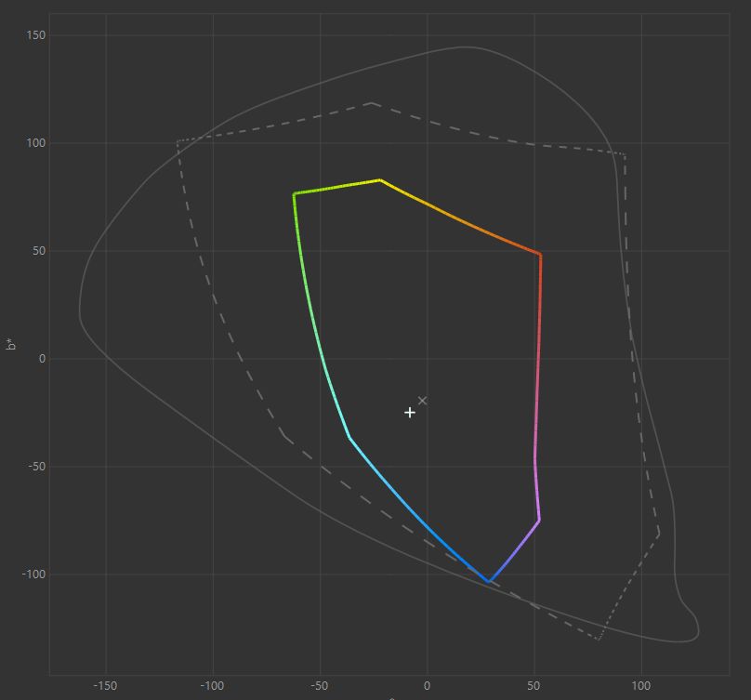Click the blue bottom vertex of colored gamut
The image size is (751, 700).
point(489,582)
